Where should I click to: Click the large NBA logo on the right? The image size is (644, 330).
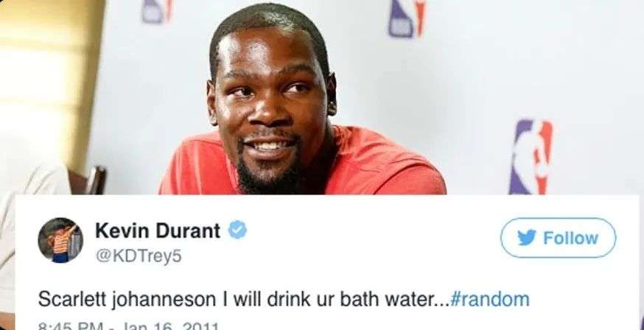[531, 156]
